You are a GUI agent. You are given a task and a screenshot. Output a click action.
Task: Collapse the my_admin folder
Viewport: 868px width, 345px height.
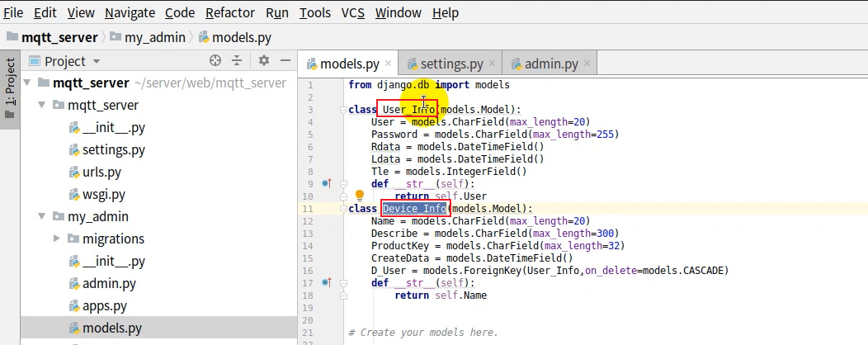pyautogui.click(x=41, y=216)
